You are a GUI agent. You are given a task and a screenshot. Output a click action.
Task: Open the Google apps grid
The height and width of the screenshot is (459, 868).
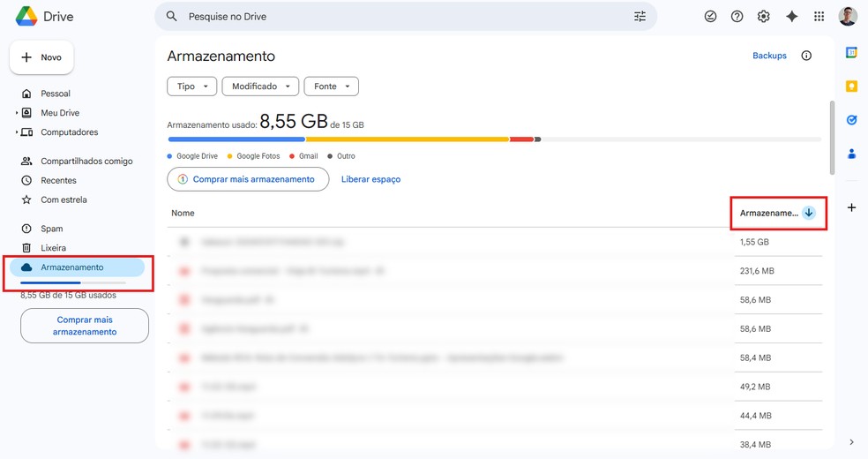point(819,17)
